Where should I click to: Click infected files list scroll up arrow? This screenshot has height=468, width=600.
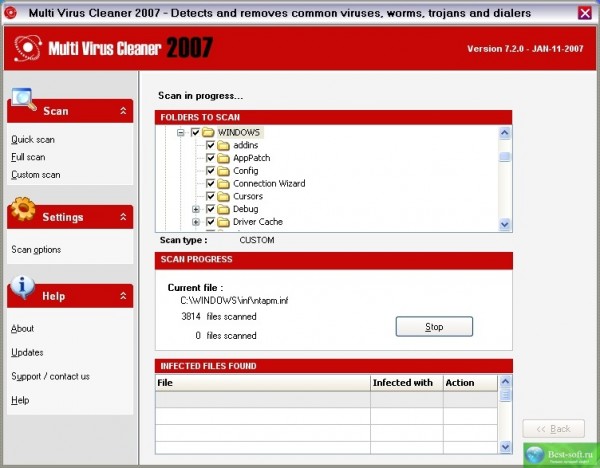[505, 381]
